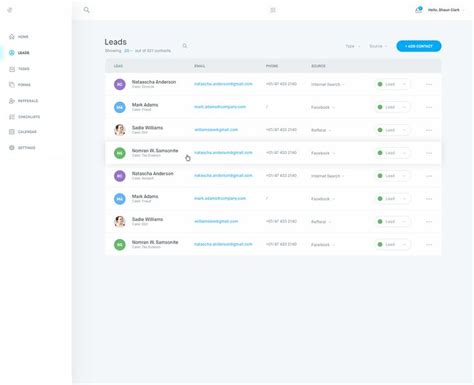Screen dimensions: 474x385
Task: Open the Tasks icon in the sidebar
Action: click(12, 69)
